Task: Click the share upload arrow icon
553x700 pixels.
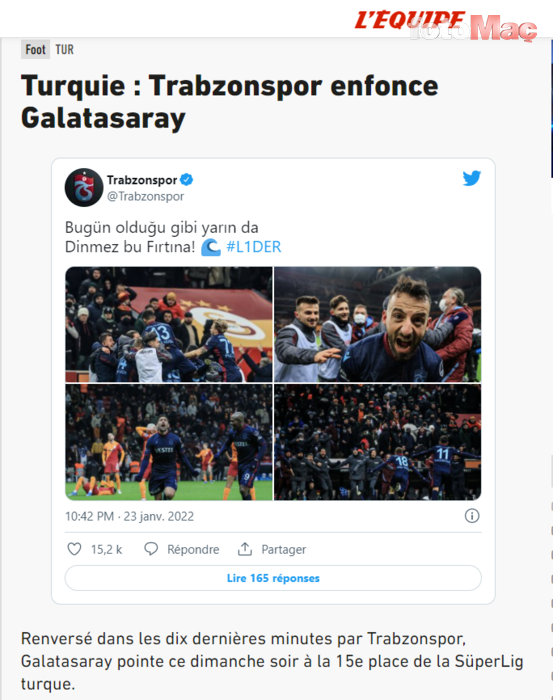Action: [245, 549]
